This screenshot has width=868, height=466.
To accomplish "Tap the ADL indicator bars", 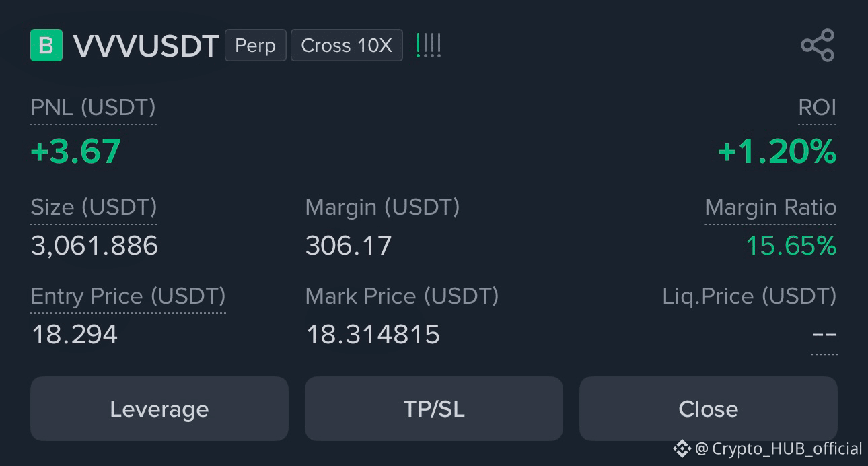I will coord(429,45).
